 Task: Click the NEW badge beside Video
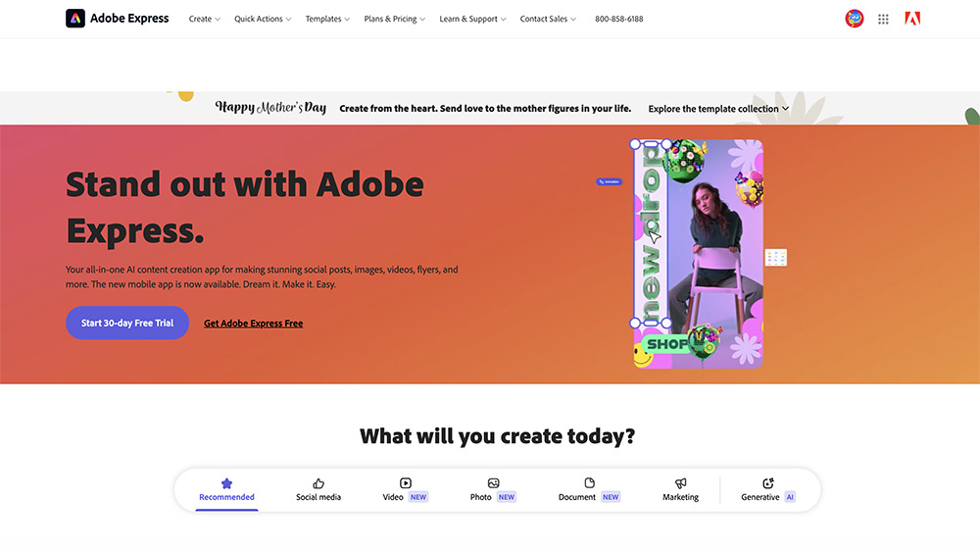coord(418,497)
